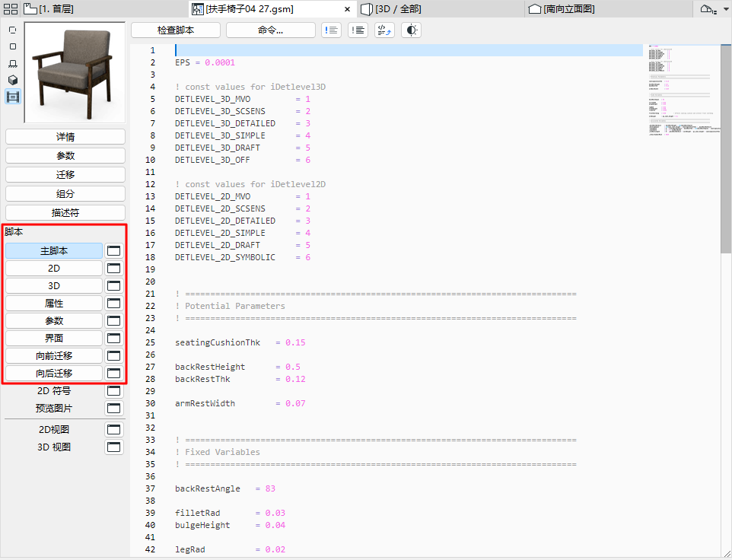Click the 2D hatch view icon in sidebar
The image size is (732, 560).
point(12,65)
